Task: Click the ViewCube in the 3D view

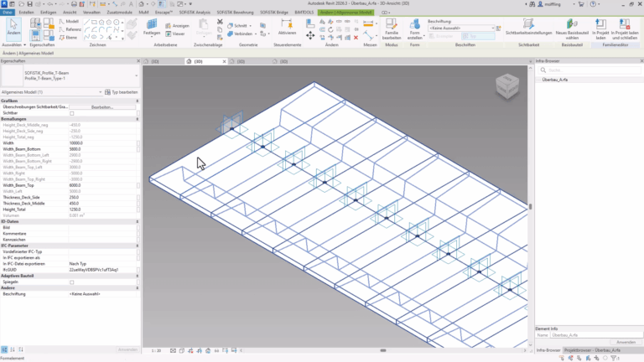Action: tap(507, 85)
